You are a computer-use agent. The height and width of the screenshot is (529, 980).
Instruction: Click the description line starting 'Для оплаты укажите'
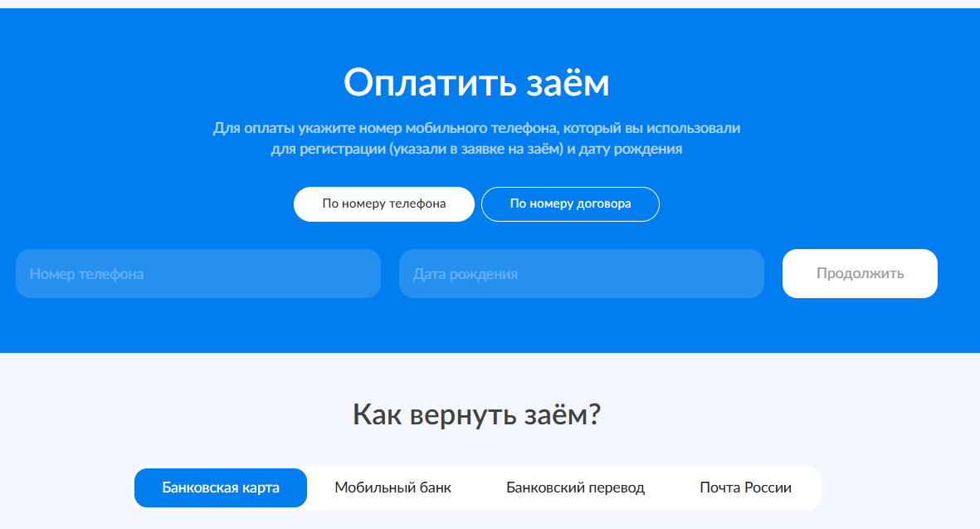(x=476, y=129)
